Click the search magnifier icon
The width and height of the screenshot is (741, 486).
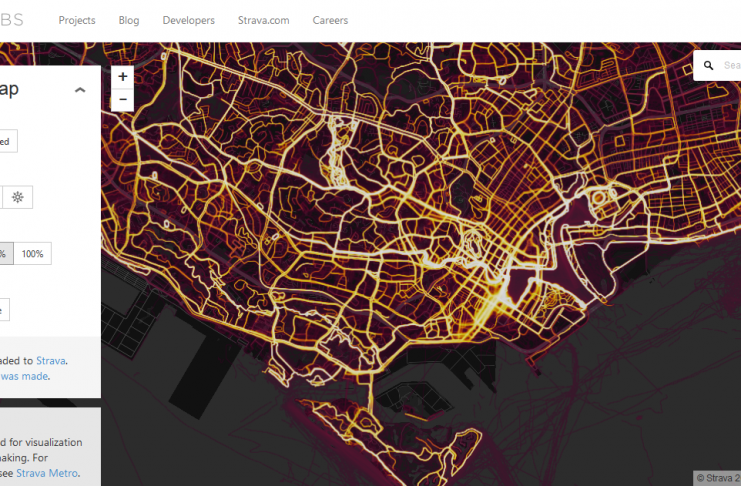tap(709, 66)
